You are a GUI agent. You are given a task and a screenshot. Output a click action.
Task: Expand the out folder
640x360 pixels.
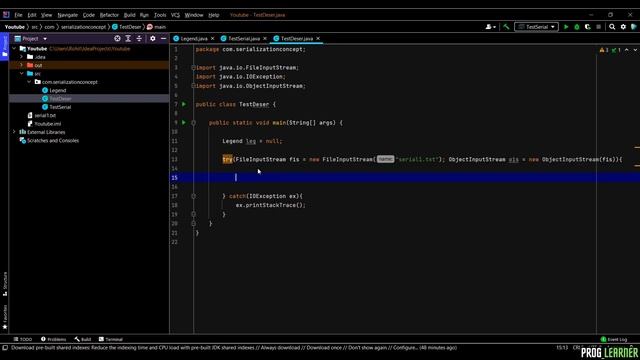[x=22, y=65]
